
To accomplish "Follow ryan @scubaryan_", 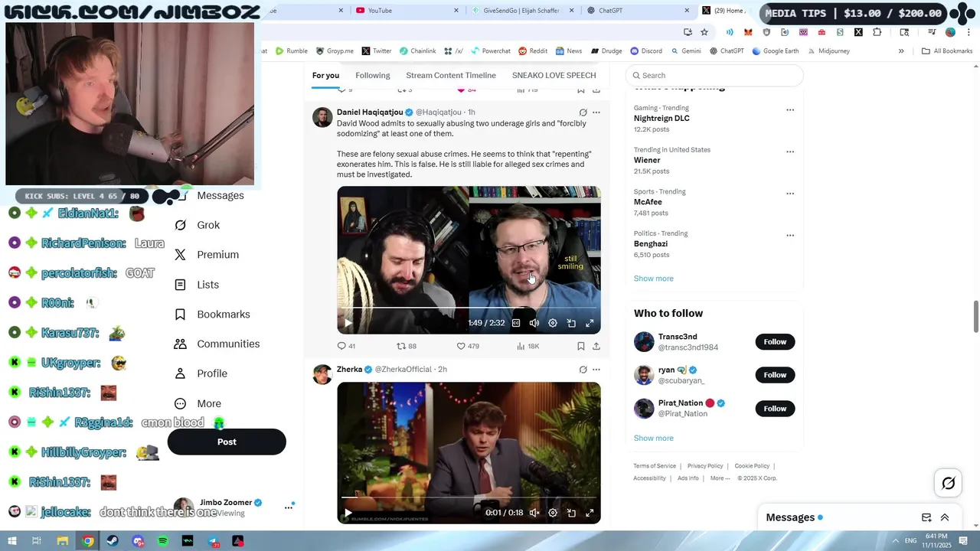I will tap(775, 375).
